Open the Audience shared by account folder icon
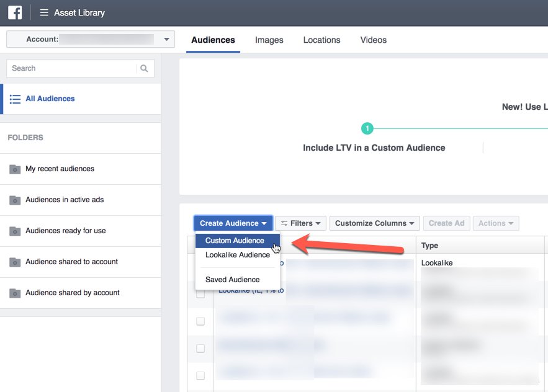The width and height of the screenshot is (548, 392). pyautogui.click(x=15, y=293)
